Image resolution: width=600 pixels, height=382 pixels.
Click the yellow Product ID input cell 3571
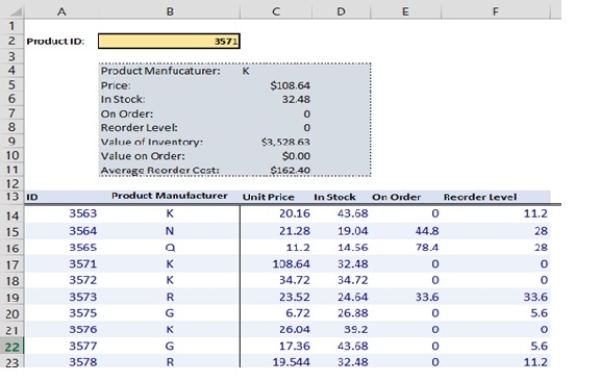[x=169, y=41]
